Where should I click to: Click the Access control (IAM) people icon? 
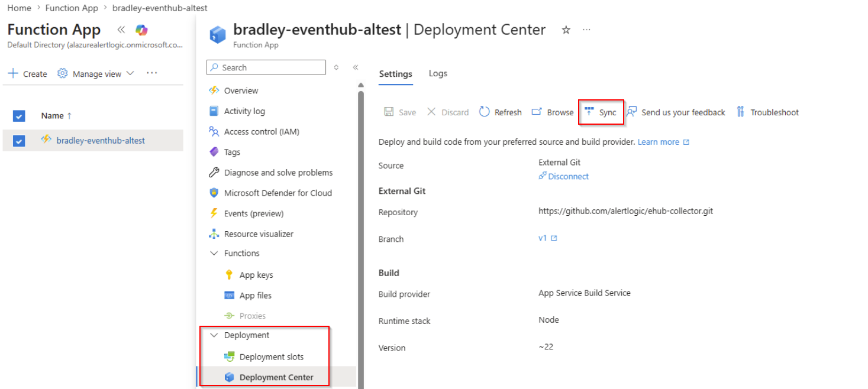[214, 131]
